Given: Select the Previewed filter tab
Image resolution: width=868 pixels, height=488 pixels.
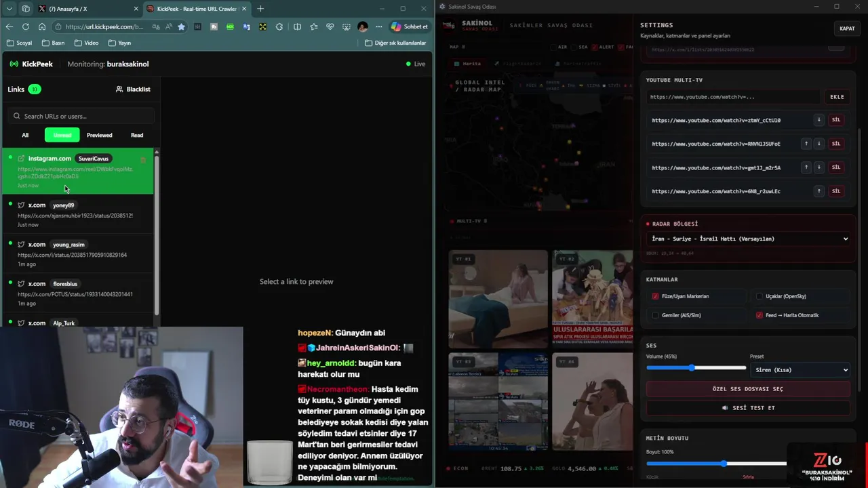Looking at the screenshot, I should pos(100,135).
